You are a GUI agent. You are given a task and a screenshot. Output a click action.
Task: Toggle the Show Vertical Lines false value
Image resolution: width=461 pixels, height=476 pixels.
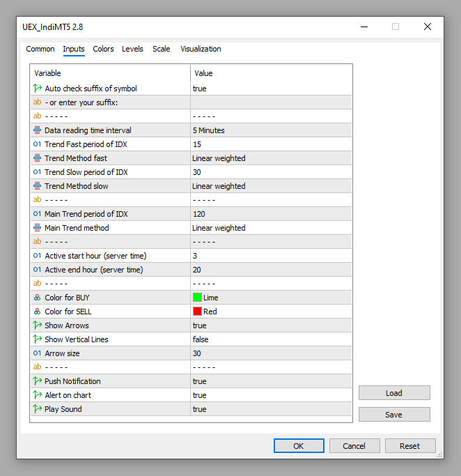[270, 339]
